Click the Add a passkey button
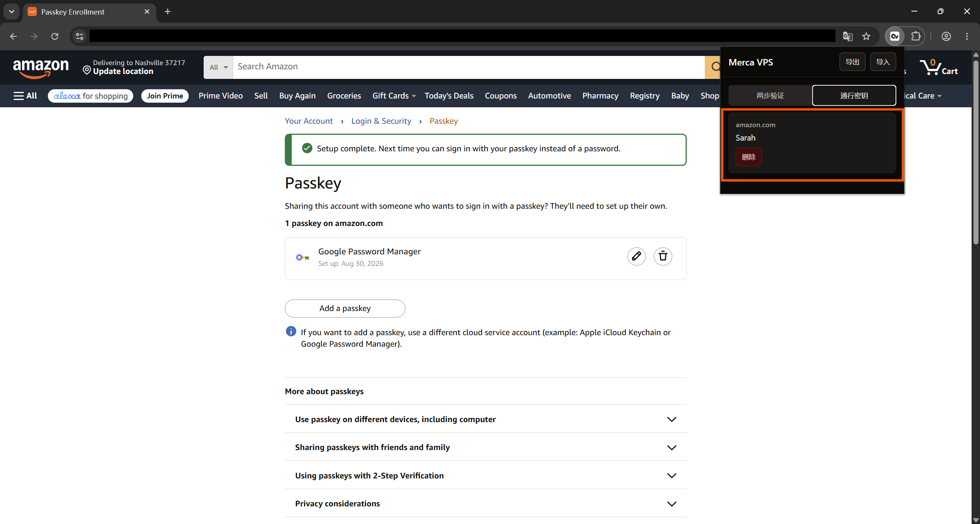The height and width of the screenshot is (524, 980). coord(345,308)
